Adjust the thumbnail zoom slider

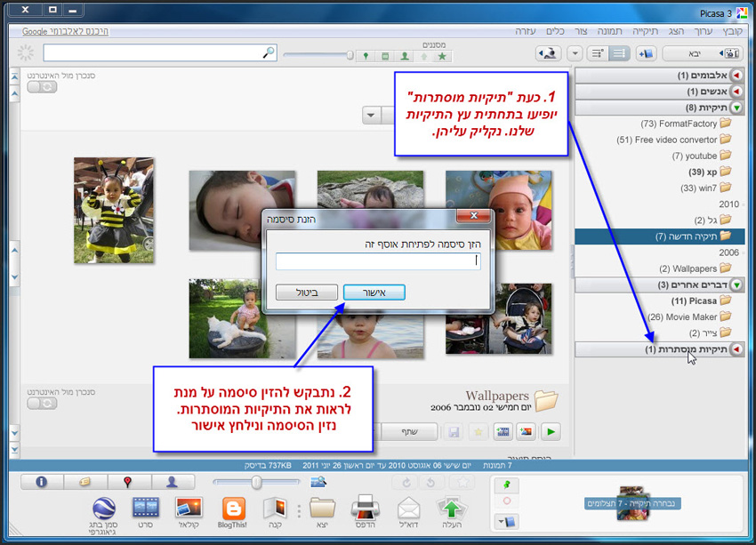click(x=256, y=482)
